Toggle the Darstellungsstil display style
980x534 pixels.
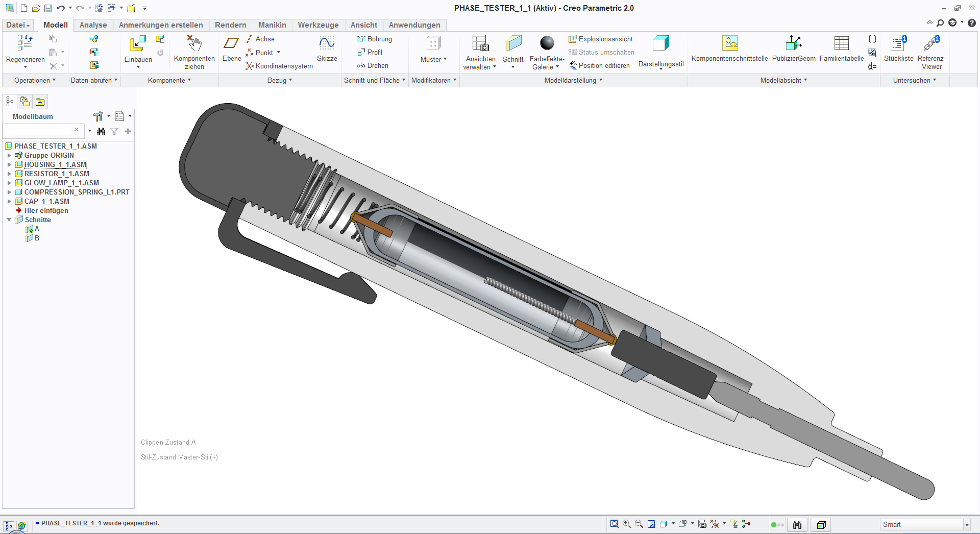(x=660, y=44)
